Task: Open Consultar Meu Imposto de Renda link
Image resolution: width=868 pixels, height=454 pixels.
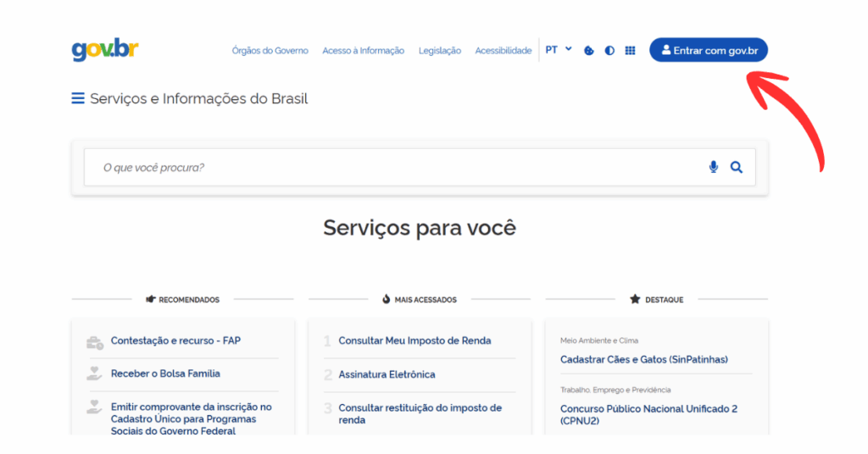Action: tap(415, 340)
